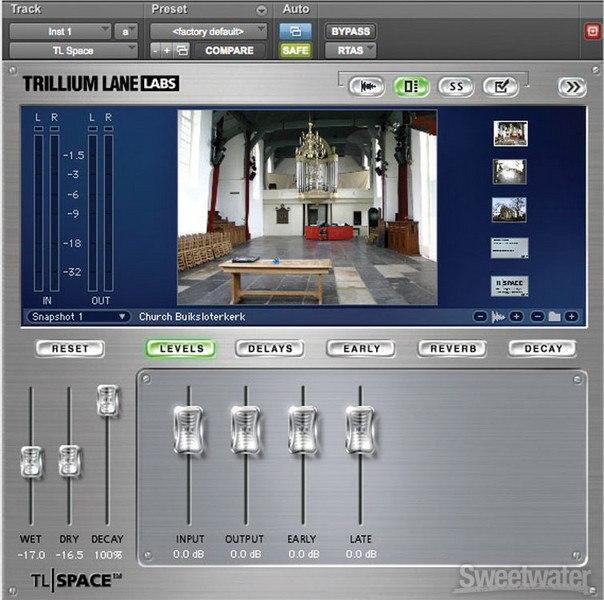Toggle the BYPASS button
Viewport: 604px width, 600px height.
coord(351,32)
